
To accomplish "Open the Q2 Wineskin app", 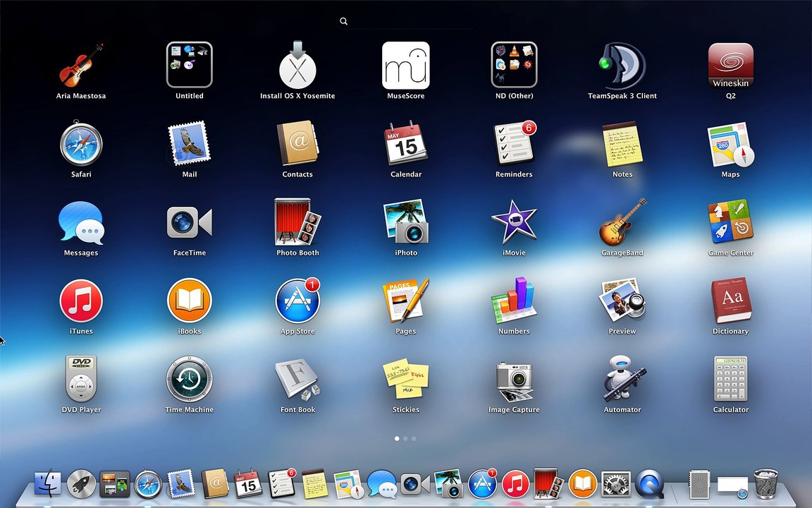I will pyautogui.click(x=731, y=66).
